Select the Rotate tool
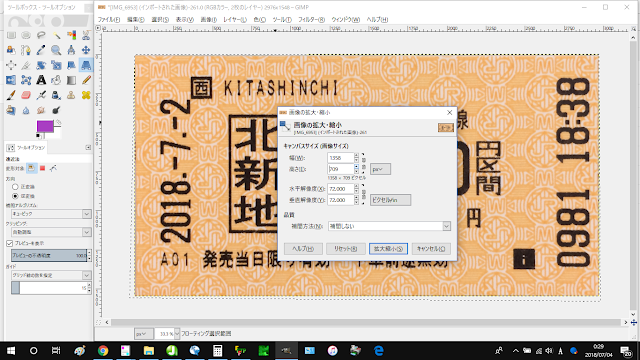This screenshot has width=640, height=360. click(x=41, y=65)
